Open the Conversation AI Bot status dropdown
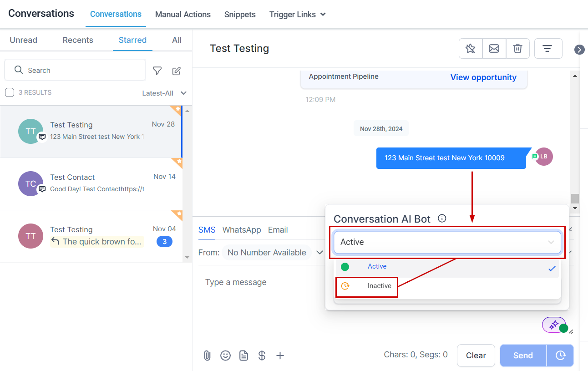Viewport: 588px width, 371px height. [447, 242]
